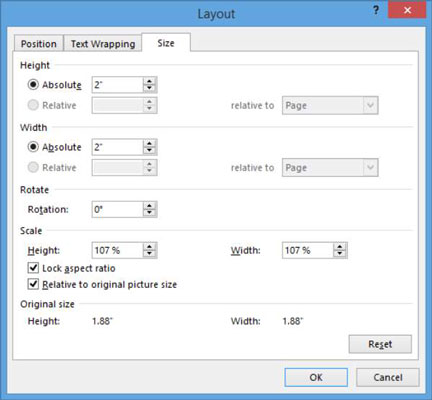
Task: Decrease Absolute width with the down arrow
Action: click(x=149, y=151)
